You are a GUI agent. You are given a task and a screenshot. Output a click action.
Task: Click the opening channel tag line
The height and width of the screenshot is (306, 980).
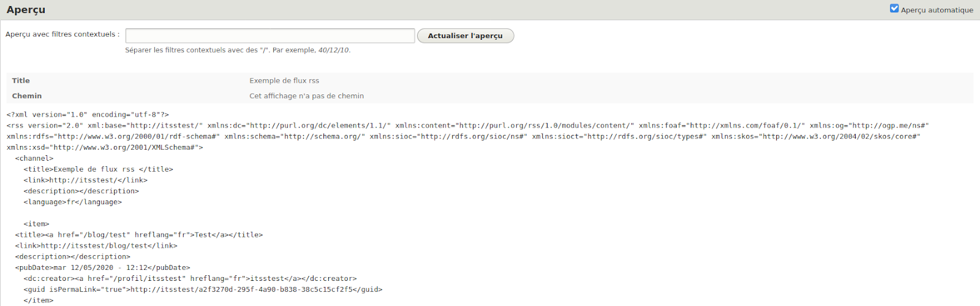tap(34, 158)
